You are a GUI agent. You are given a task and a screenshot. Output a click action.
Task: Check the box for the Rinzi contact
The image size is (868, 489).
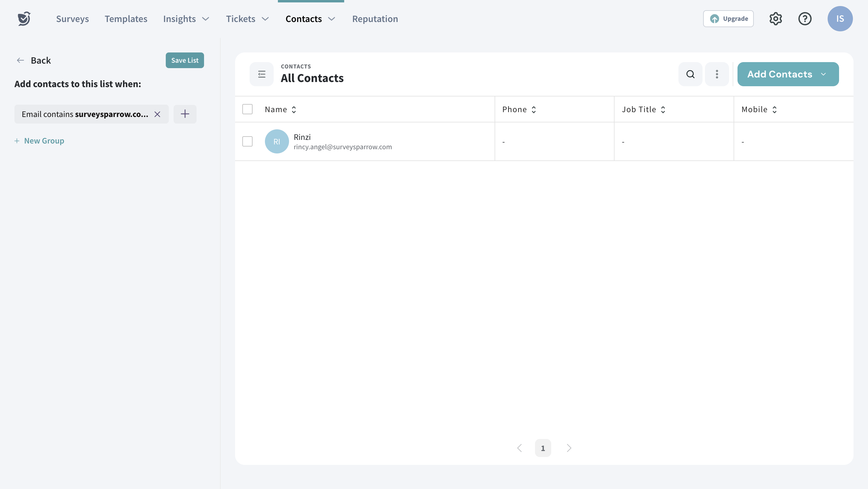pyautogui.click(x=247, y=141)
